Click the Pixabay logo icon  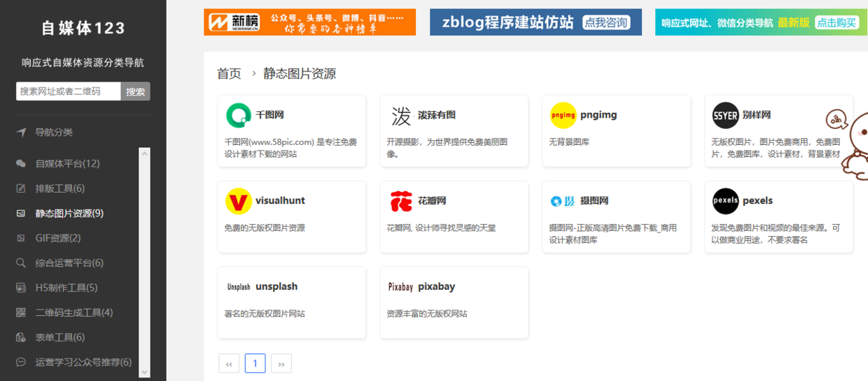pyautogui.click(x=400, y=286)
